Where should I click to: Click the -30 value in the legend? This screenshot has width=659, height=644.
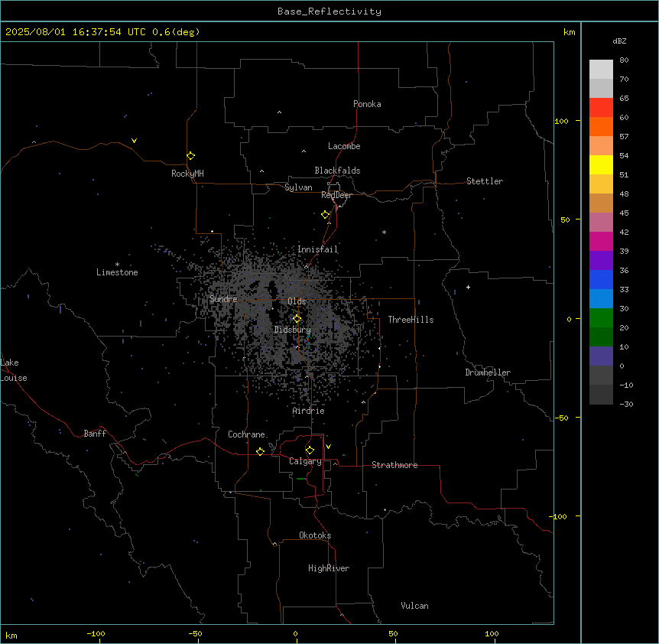(x=626, y=404)
